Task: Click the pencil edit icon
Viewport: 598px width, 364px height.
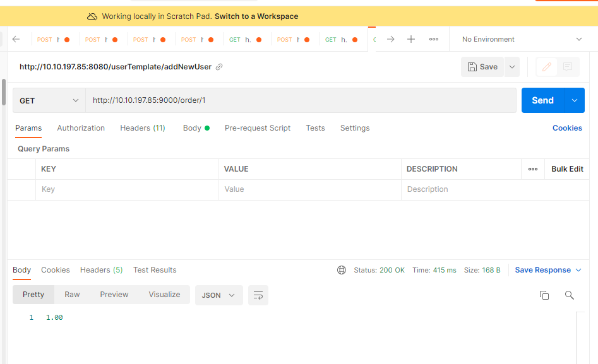Action: (x=546, y=67)
